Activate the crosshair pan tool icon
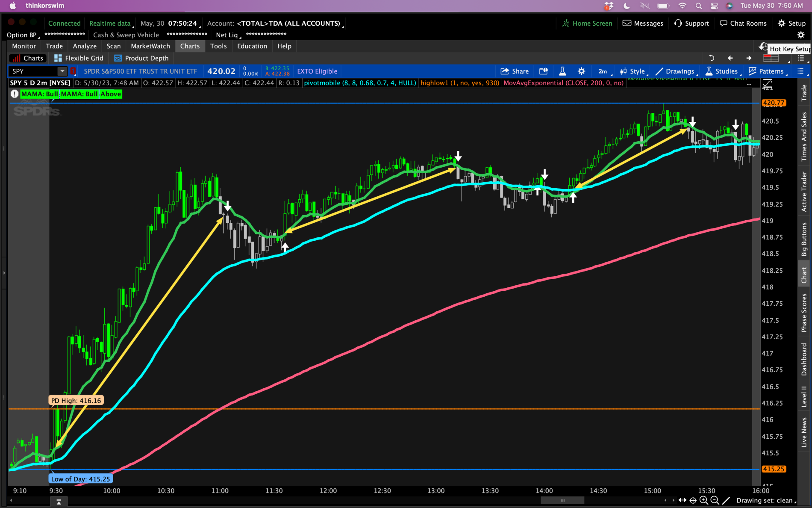This screenshot has width=812, height=508. [693, 500]
